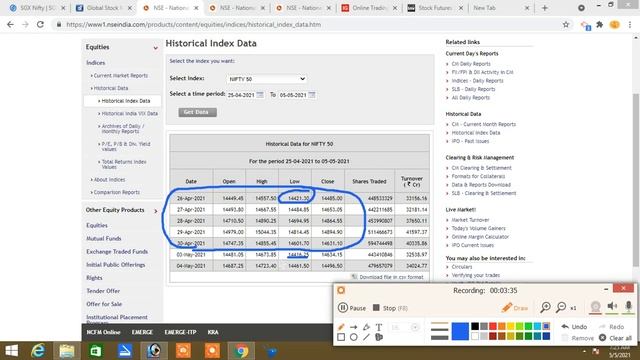The image size is (640, 360).
Task: Open calendar picker for end date
Action: 312,95
